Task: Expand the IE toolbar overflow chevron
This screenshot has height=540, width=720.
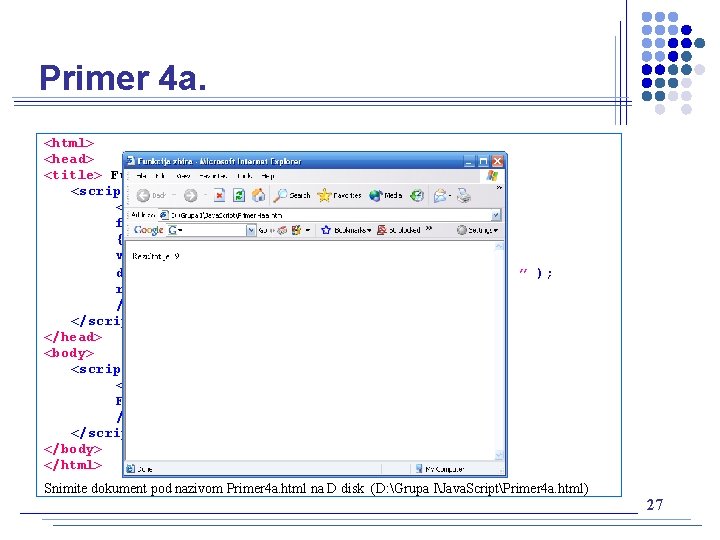Action: [x=499, y=187]
